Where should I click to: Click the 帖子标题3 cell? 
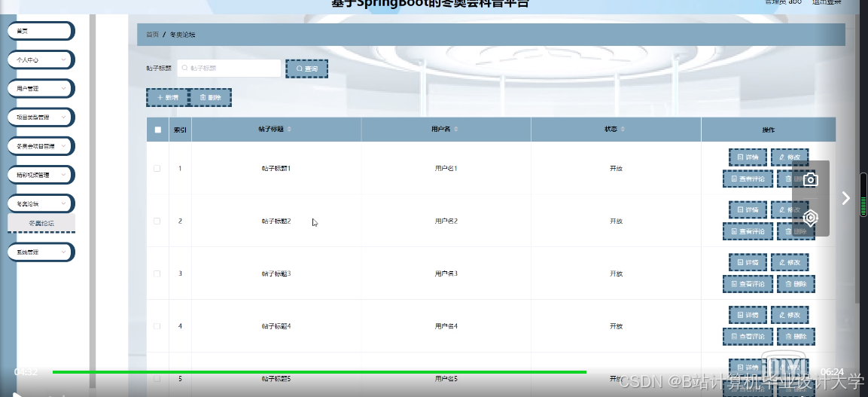click(x=276, y=273)
